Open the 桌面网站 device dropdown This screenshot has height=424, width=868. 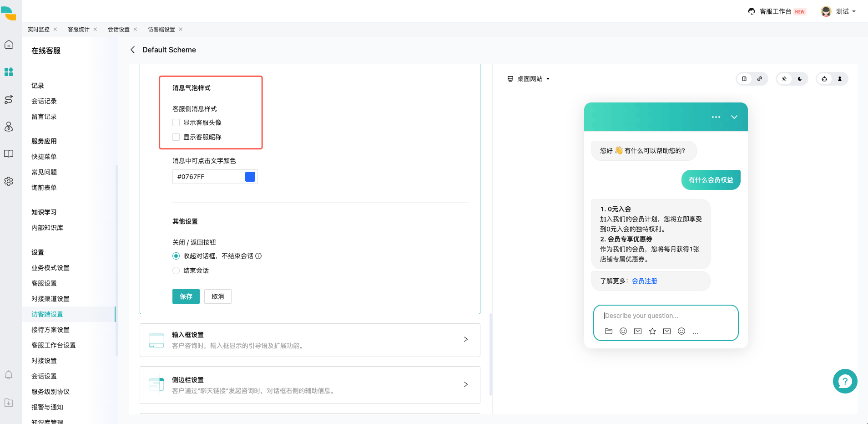(529, 79)
